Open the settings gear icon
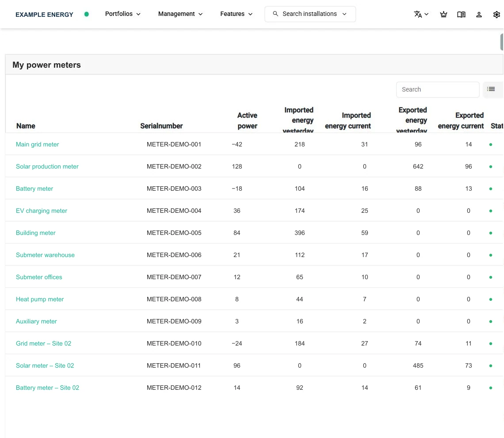This screenshot has height=438, width=504. (496, 15)
